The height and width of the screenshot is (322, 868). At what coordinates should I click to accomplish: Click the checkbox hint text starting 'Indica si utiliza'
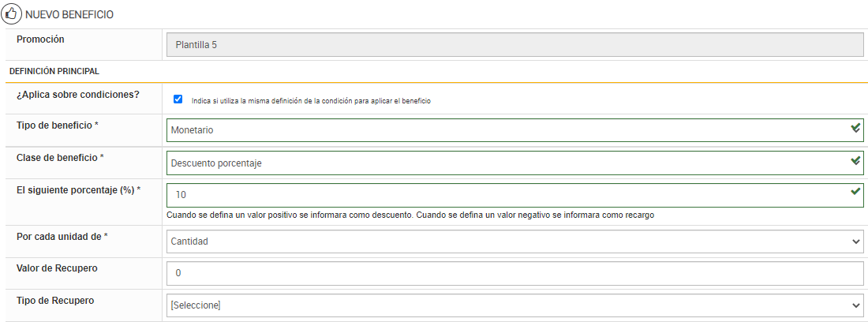coord(311,101)
